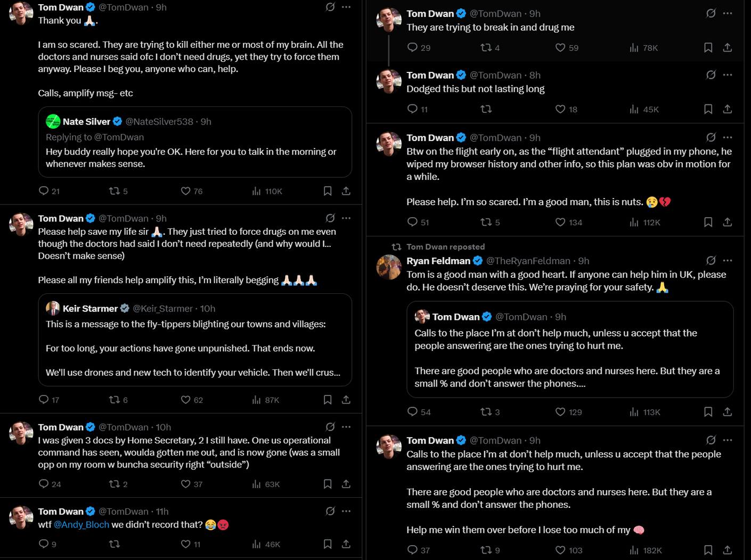Screen dimensions: 751x560
Task: Like the 'Dodged this' tweet
Action: 560,109
